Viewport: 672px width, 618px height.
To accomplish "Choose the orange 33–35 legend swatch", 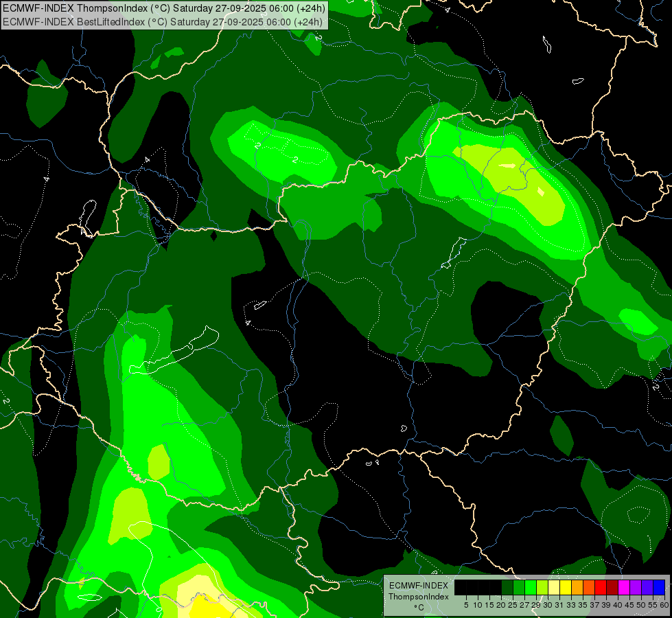I will [x=577, y=587].
